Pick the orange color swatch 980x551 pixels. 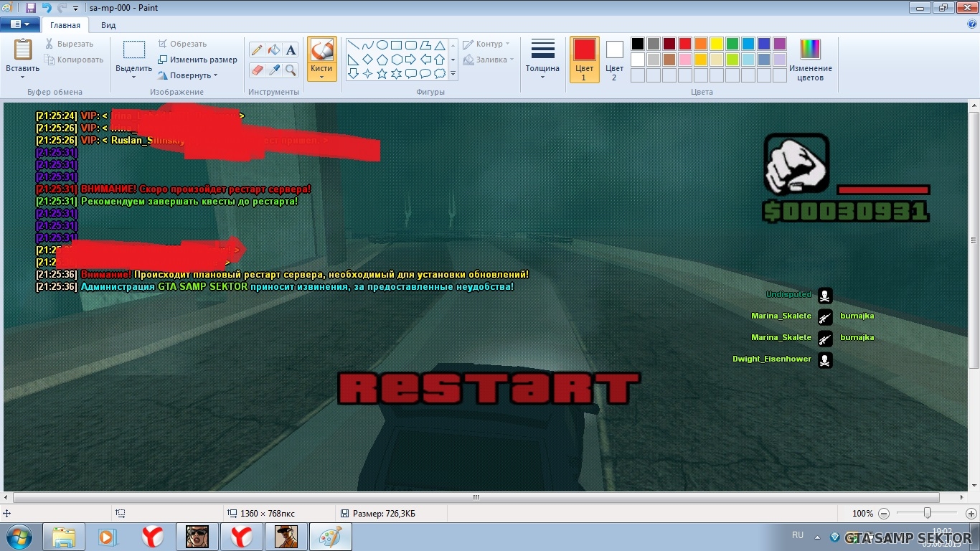(701, 44)
